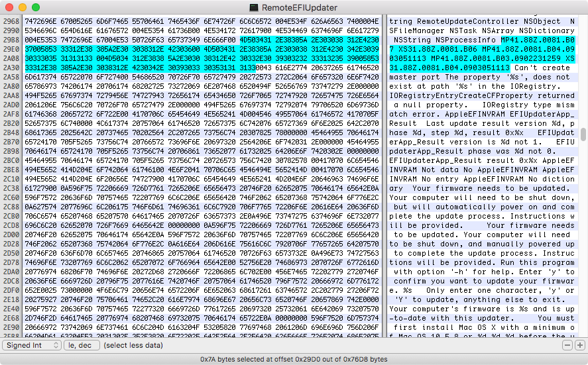Image resolution: width=588 pixels, height=365 pixels.
Task: Click line offset 2CD8
Action: pyautogui.click(x=11, y=225)
